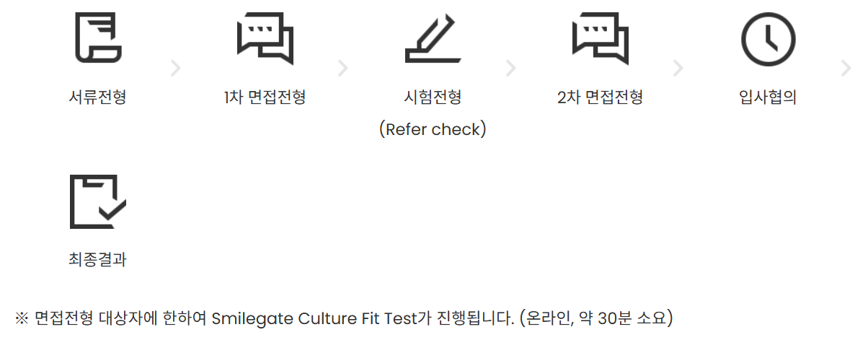Click the chat bubbles icon above 2차 면접전형

[601, 39]
